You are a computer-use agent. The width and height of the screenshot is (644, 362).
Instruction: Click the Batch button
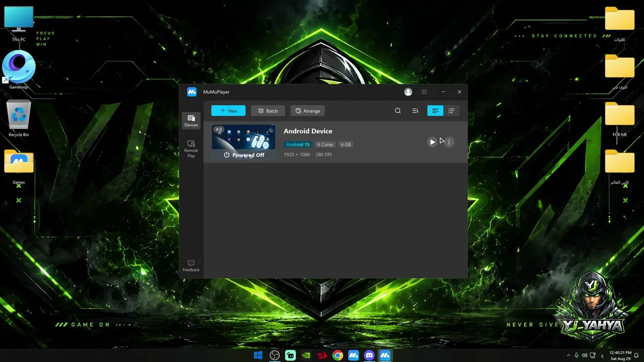[268, 111]
